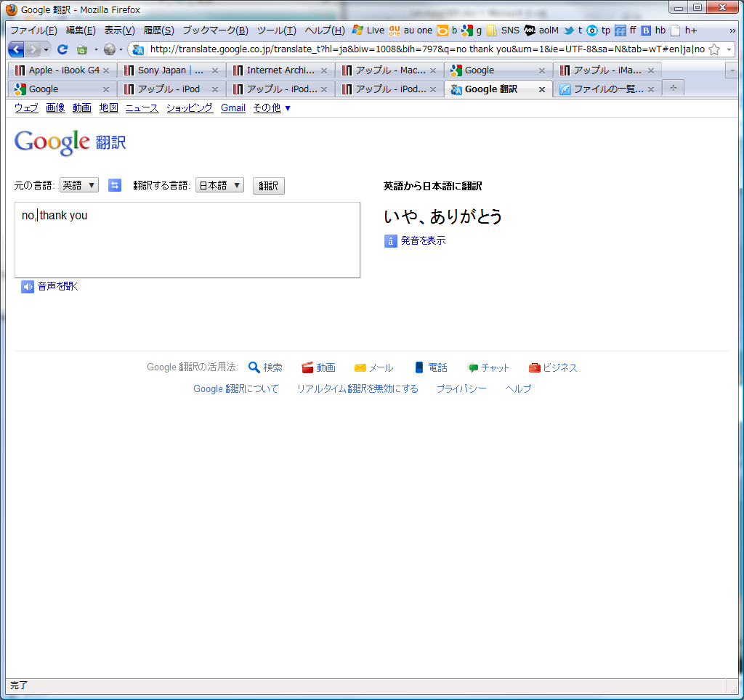Click the forward navigation arrow

point(33,49)
